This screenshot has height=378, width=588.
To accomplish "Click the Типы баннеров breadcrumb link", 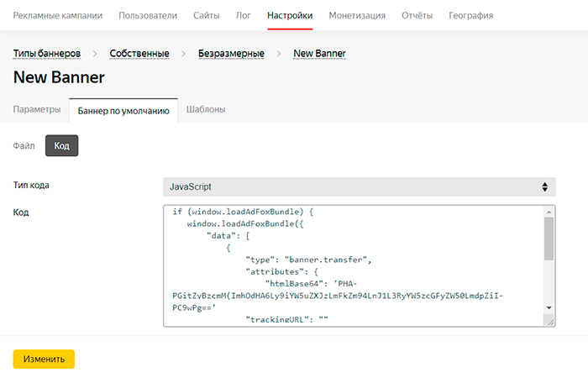I will [47, 53].
